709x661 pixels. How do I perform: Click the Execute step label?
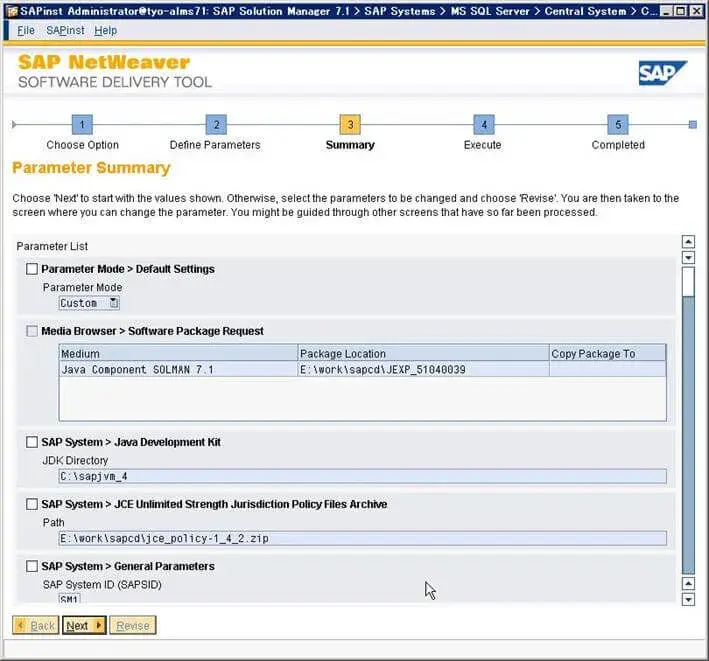point(482,145)
